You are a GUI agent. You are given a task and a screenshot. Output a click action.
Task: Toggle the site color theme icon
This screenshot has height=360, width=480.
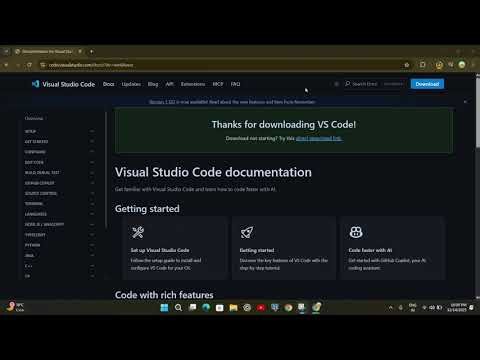pyautogui.click(x=336, y=84)
